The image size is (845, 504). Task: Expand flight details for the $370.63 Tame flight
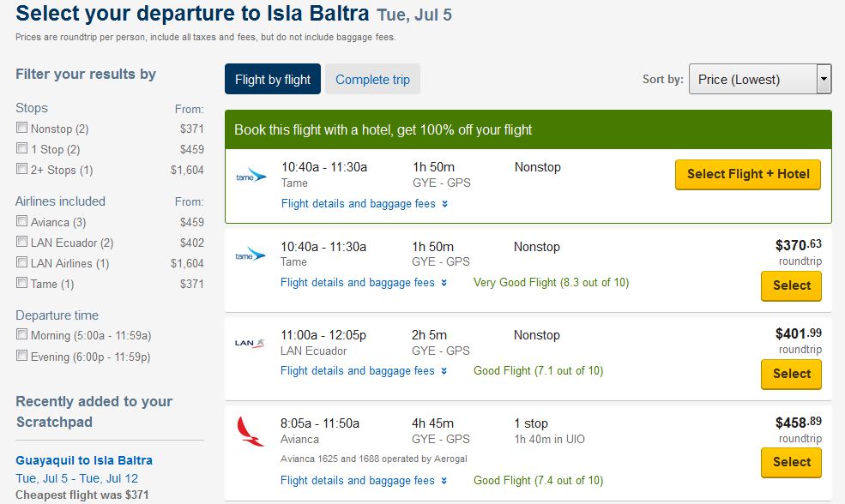point(357,283)
